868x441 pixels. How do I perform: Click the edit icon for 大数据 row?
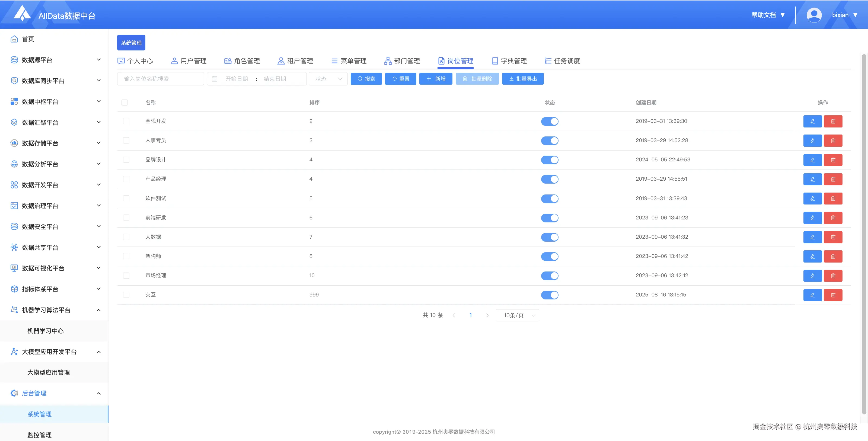click(812, 237)
